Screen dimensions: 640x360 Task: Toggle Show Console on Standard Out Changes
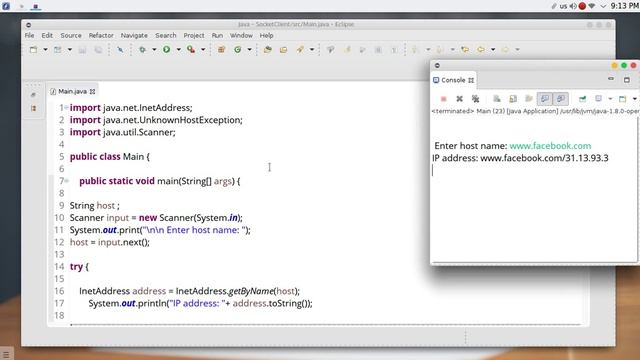[544, 99]
